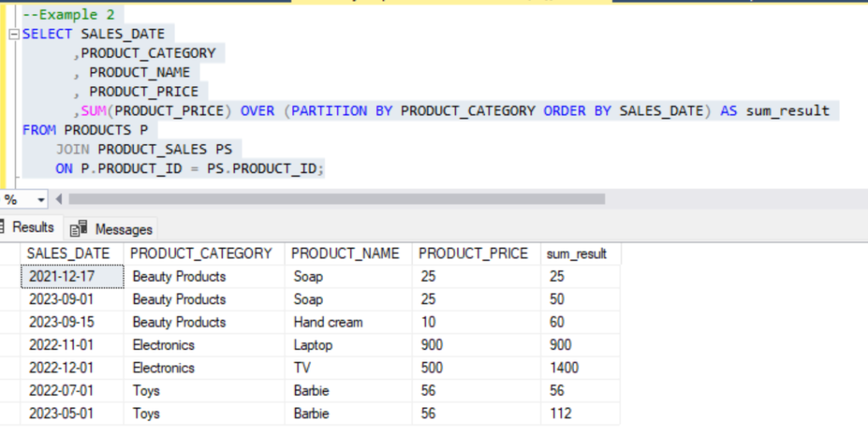Place cursor on the JOIN keyword
The width and height of the screenshot is (868, 436).
point(72,149)
